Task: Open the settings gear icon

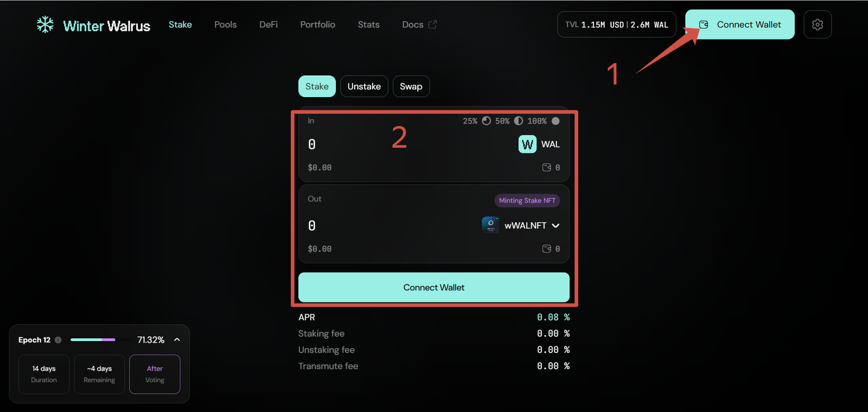Action: pos(818,25)
